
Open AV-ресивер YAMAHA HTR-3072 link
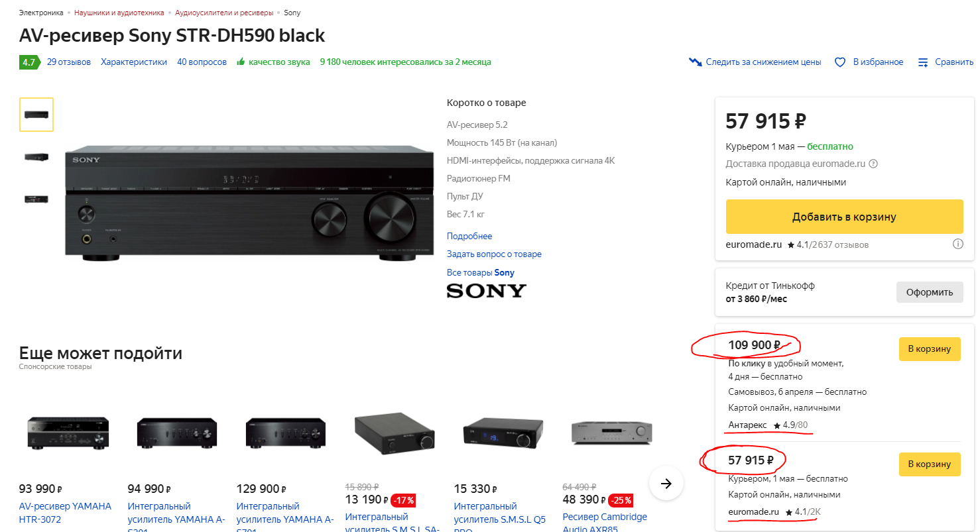point(65,513)
